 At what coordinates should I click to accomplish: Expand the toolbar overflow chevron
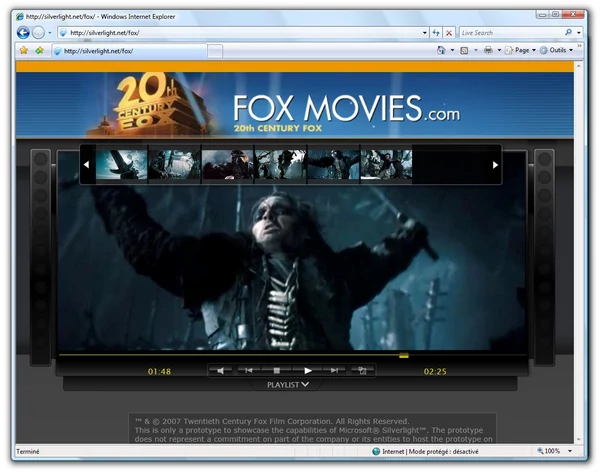click(579, 46)
